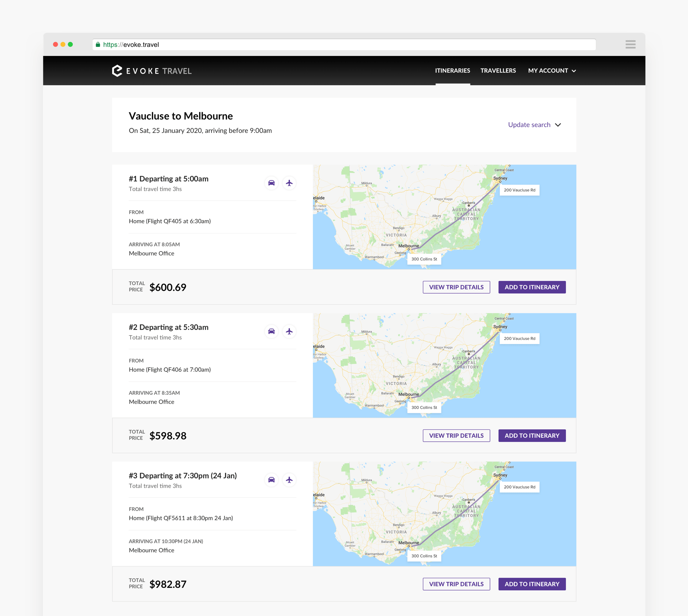Add the $598.98 trip to itinerary
The width and height of the screenshot is (688, 616).
(x=532, y=435)
